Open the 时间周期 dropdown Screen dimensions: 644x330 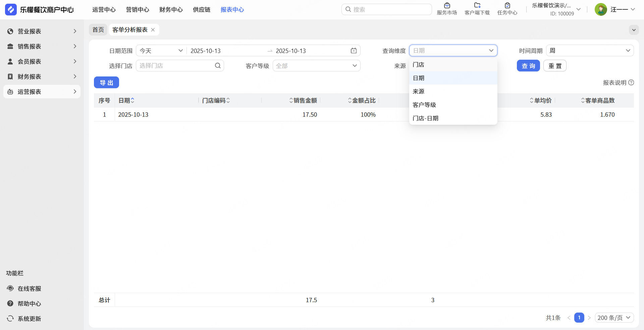point(590,51)
